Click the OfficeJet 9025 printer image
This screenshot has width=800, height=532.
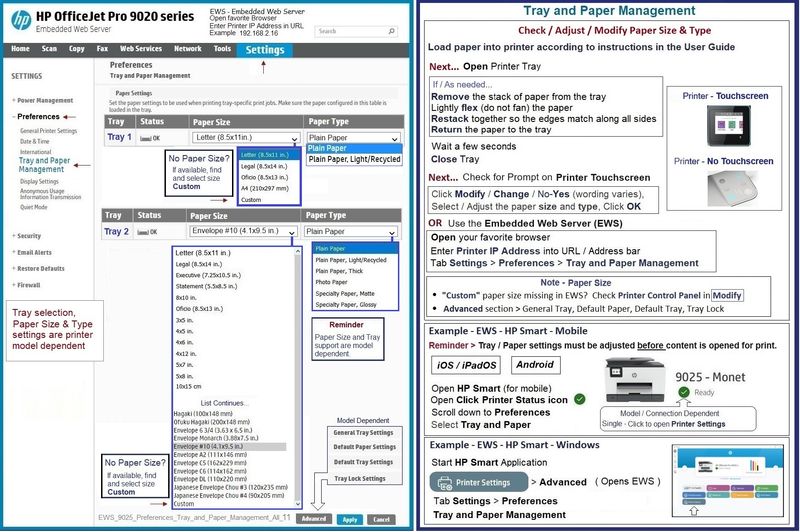click(635, 380)
